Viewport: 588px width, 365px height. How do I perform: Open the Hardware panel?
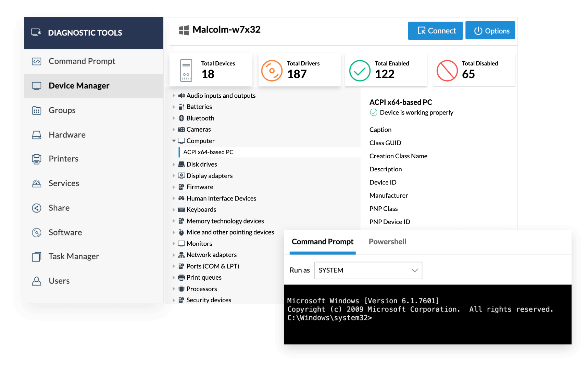[67, 135]
